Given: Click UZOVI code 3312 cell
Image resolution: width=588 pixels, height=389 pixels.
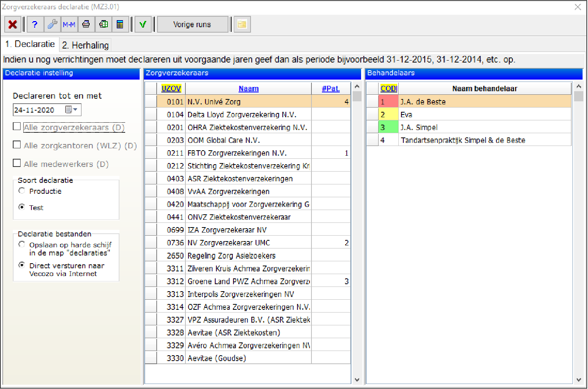Looking at the screenshot, I should [171, 281].
